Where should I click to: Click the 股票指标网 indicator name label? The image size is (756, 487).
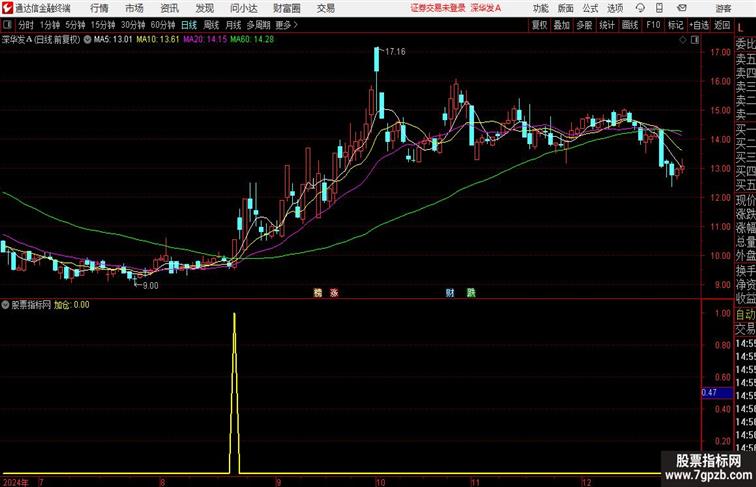coord(31,305)
